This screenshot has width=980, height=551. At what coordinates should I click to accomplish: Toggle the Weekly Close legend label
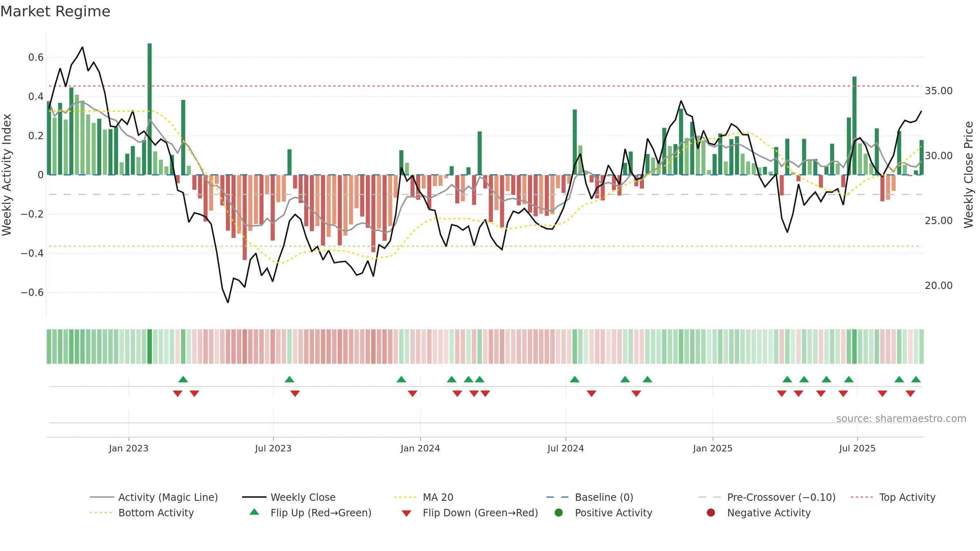tap(303, 497)
